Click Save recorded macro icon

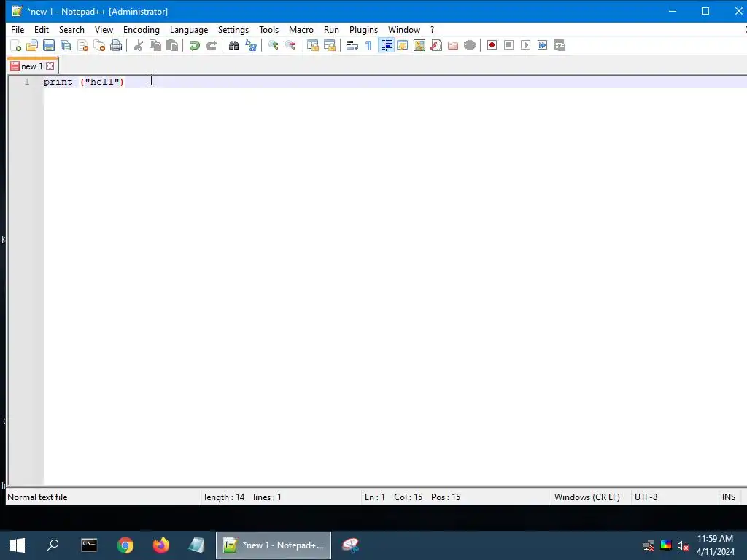tap(560, 45)
